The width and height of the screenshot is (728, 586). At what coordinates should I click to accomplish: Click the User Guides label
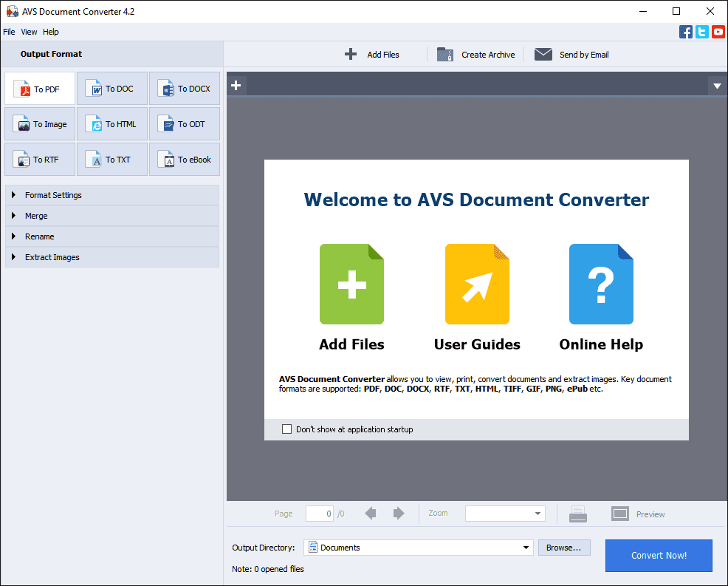[477, 344]
